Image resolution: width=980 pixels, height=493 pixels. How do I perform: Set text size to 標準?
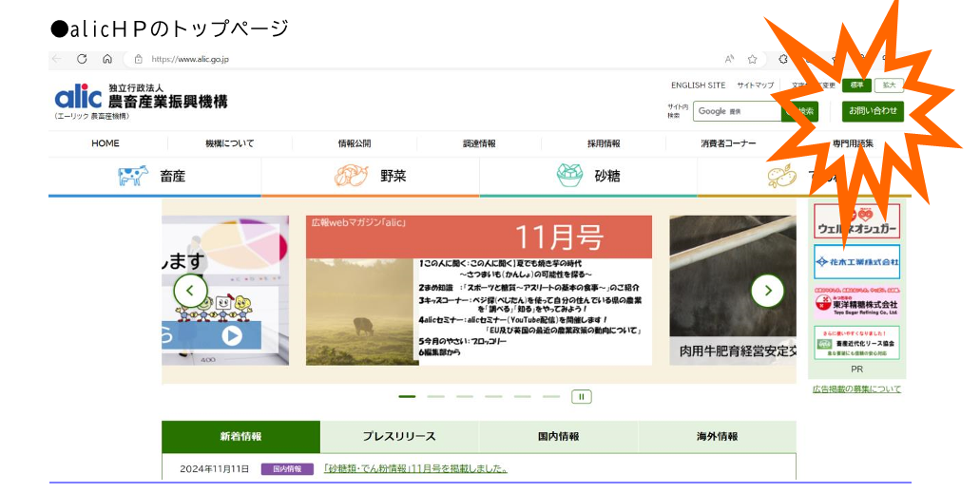pos(856,85)
